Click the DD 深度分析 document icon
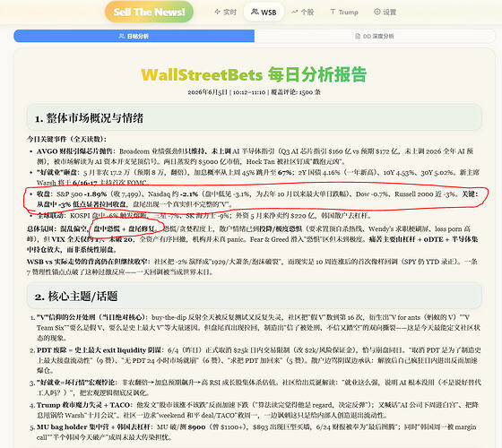Image resolution: width=502 pixels, height=448 pixels. 358,36
